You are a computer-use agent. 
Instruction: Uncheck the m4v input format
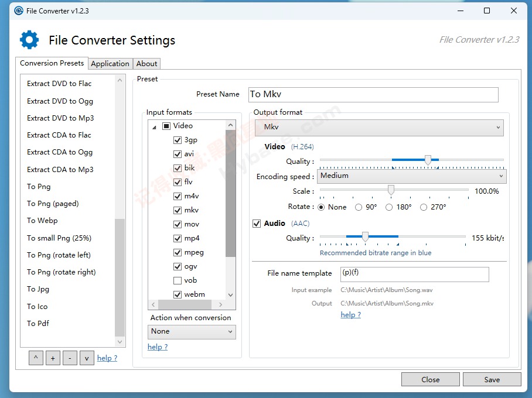[x=178, y=196]
